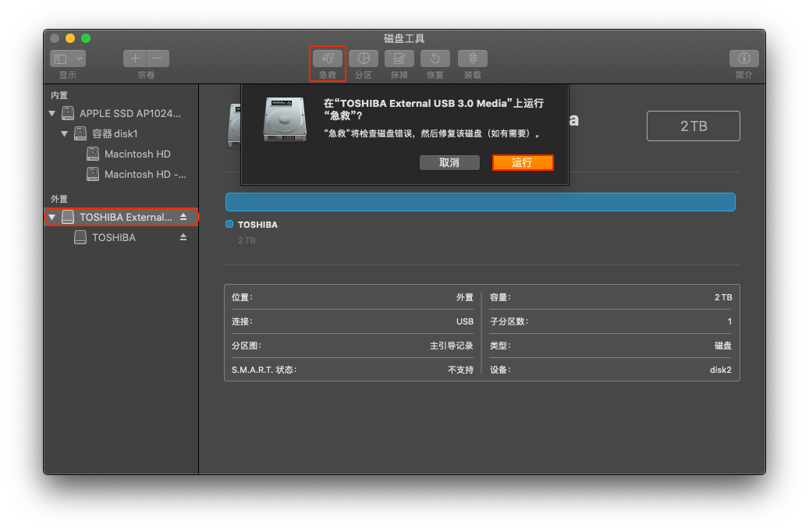The width and height of the screenshot is (809, 532).
Task: Click the add volume plus button
Action: pyautogui.click(x=135, y=59)
